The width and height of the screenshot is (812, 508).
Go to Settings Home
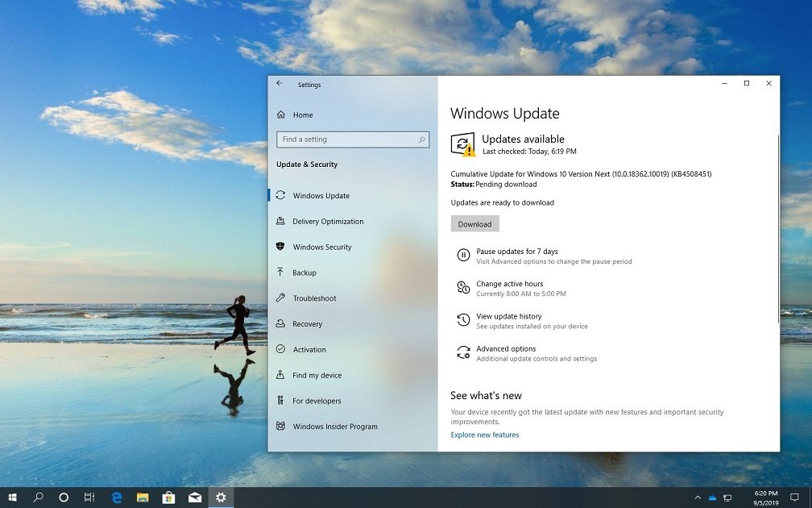(302, 115)
